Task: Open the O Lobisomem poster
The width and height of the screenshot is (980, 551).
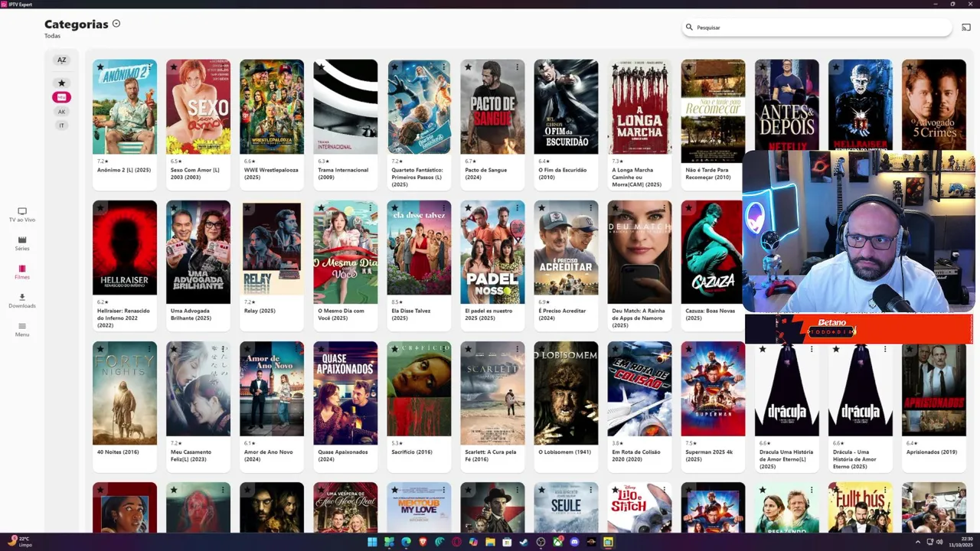Action: 566,393
